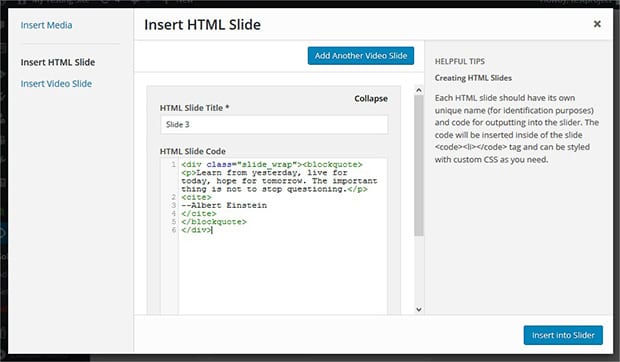Screen dimensions: 620x362
Task: Click 'Creating HTML Slides' text
Action: (473, 78)
